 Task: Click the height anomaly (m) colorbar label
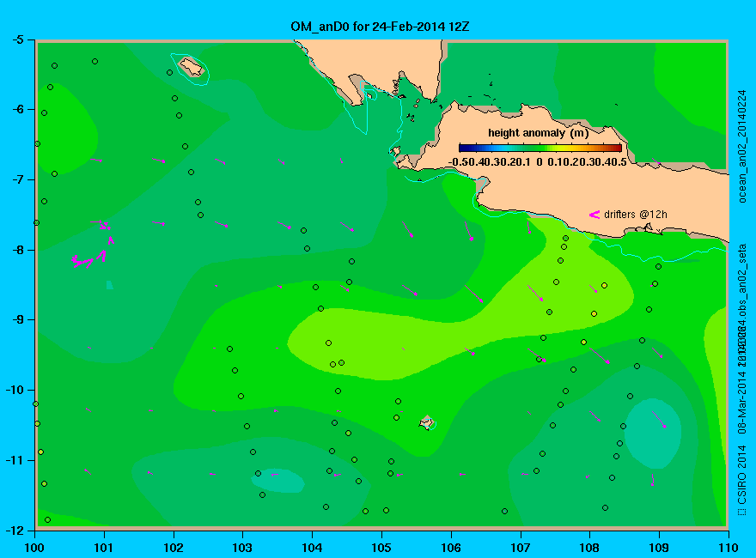click(x=538, y=133)
